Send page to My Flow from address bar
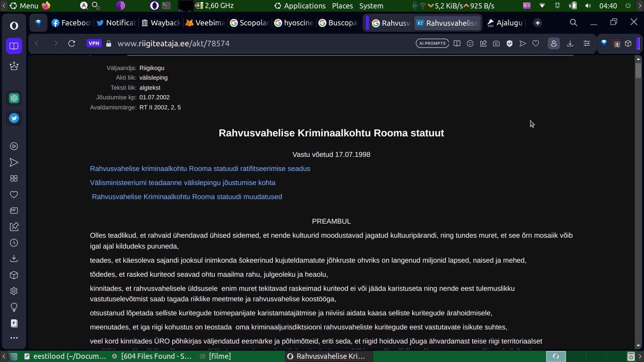 [522, 43]
